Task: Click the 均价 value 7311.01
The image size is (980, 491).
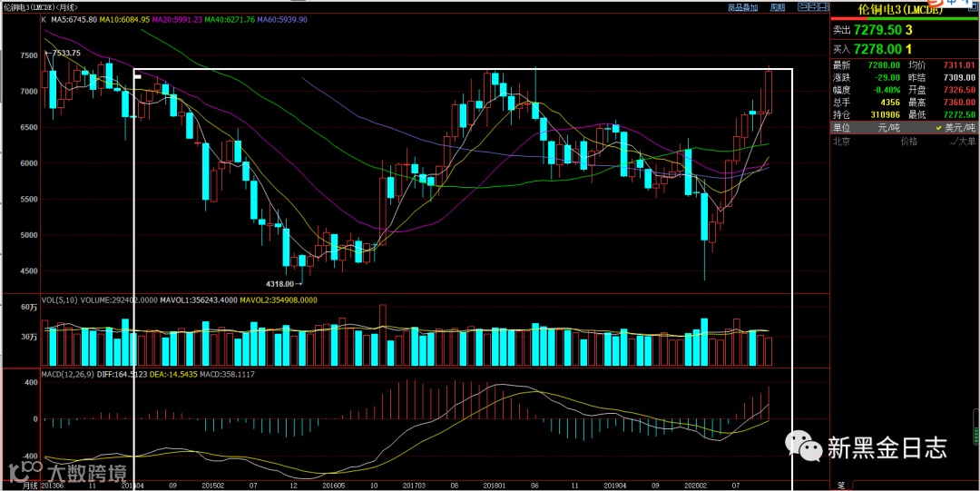Action: 960,65
